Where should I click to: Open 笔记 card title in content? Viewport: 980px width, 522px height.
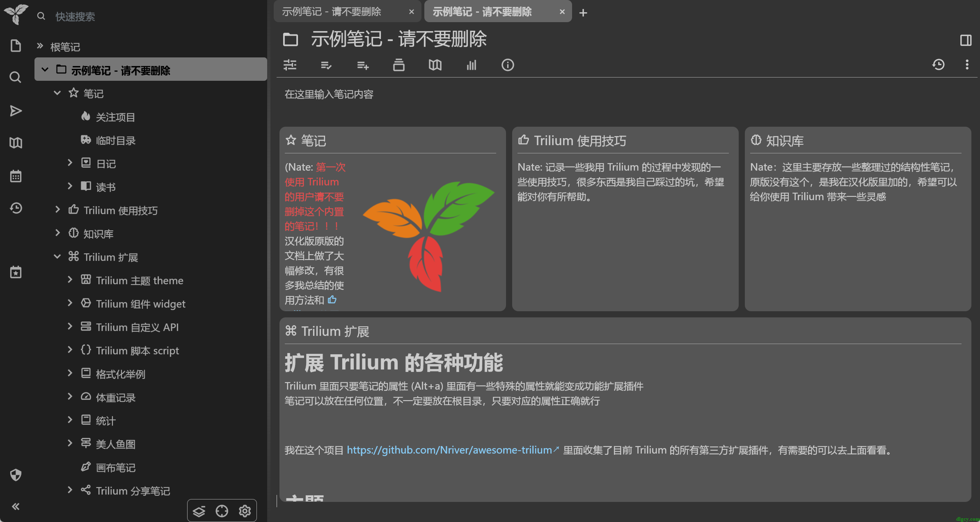pyautogui.click(x=314, y=141)
